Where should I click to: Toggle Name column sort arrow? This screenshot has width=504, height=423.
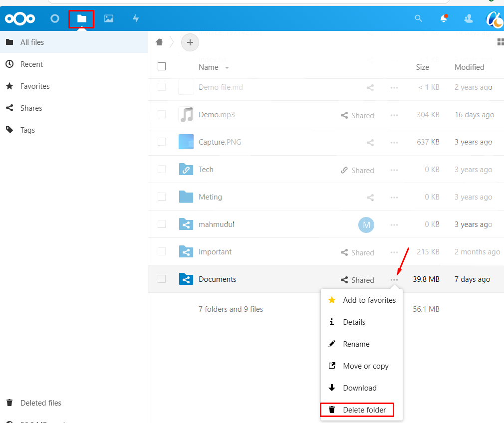pyautogui.click(x=227, y=68)
